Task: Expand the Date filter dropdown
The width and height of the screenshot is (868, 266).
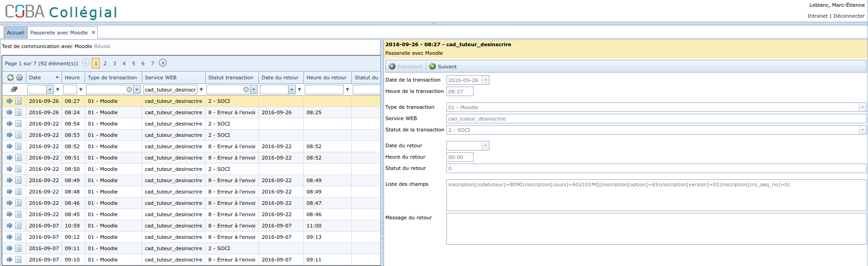Action: [50, 90]
